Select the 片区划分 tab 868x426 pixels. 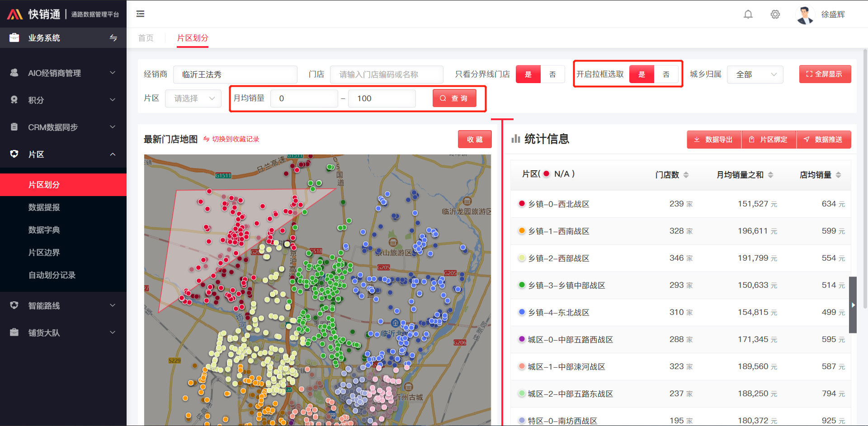[x=193, y=38]
